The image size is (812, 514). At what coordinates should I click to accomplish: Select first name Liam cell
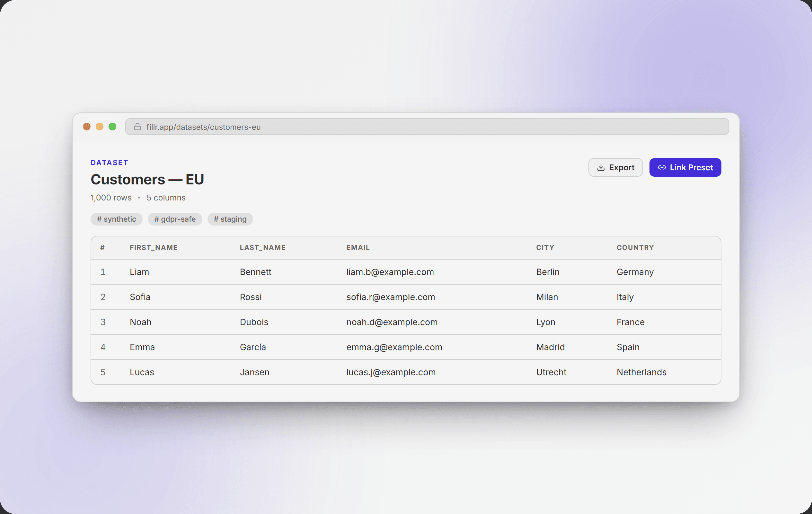pyautogui.click(x=139, y=272)
